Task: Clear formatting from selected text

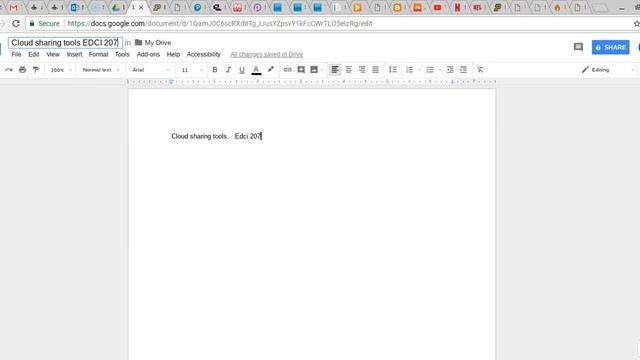Action: pos(480,70)
